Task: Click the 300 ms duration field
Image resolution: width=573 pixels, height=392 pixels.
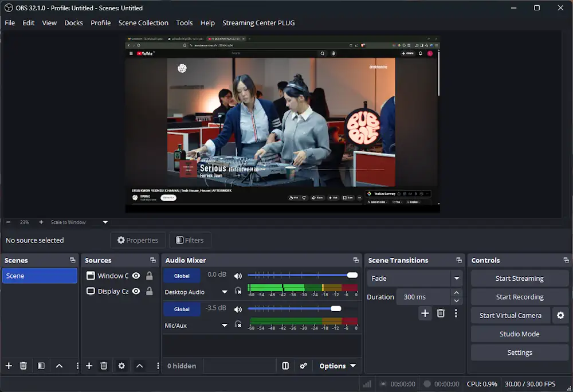Action: [424, 297]
